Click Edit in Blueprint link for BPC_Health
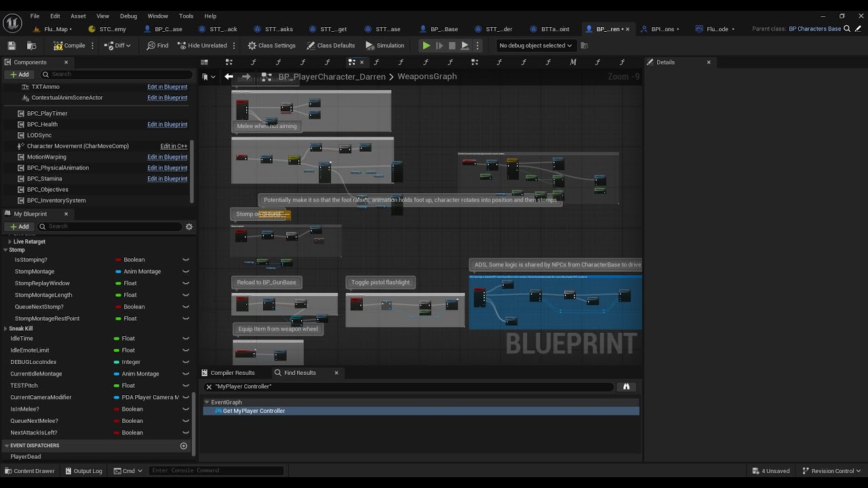 [167, 125]
